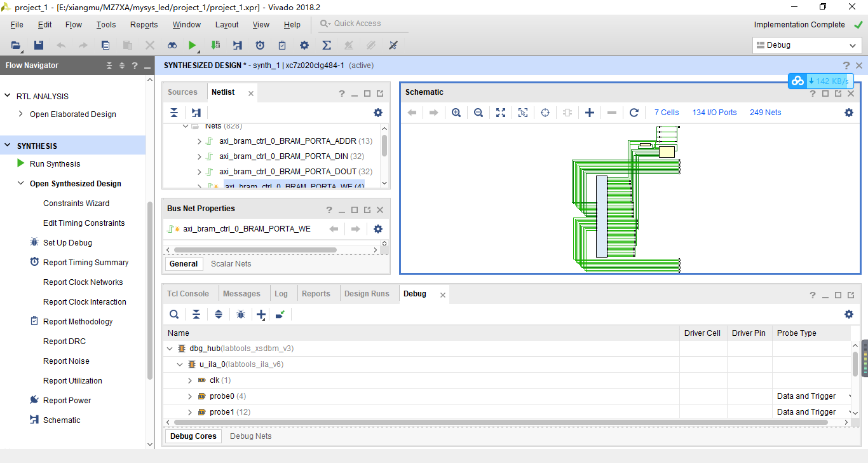Open Set Up Debug via the bug icon
The width and height of the screenshot is (868, 463).
point(34,242)
